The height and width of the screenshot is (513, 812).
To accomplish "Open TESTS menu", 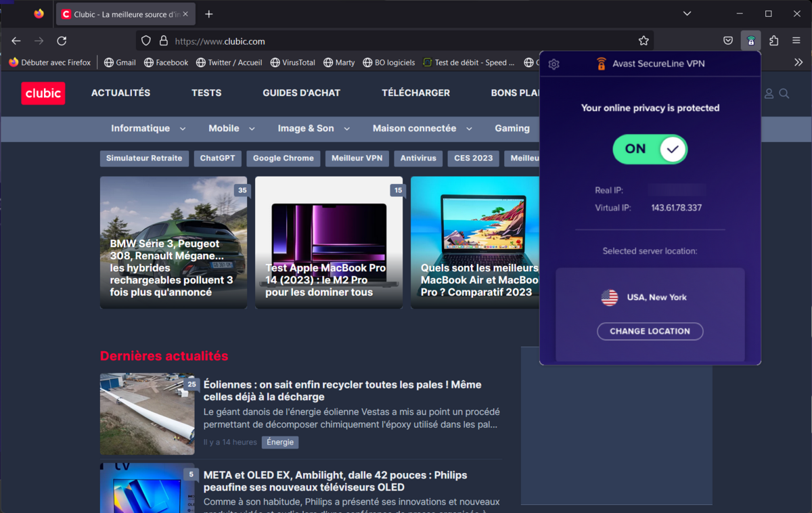I will pos(206,93).
